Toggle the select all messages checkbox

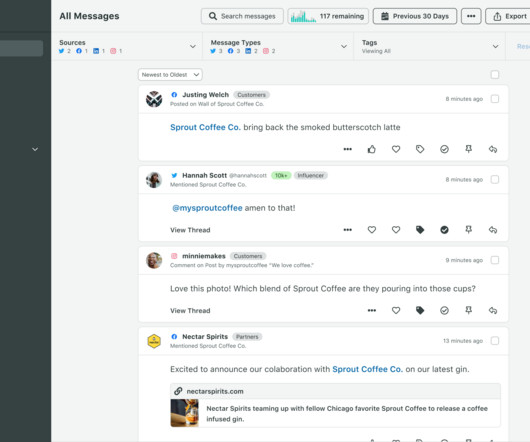(x=495, y=75)
